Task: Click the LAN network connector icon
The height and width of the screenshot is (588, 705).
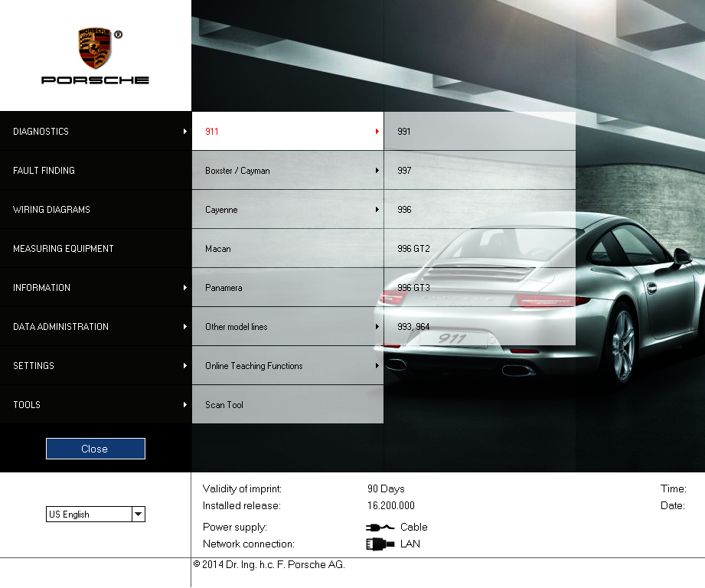Action: tap(380, 544)
